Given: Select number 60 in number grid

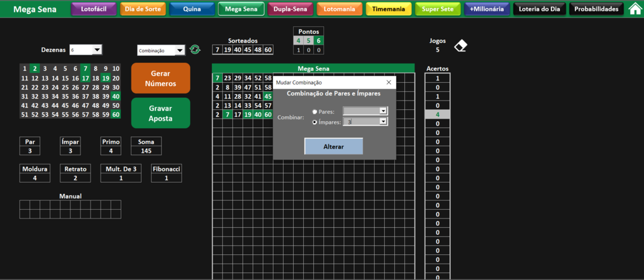Looking at the screenshot, I should pos(116,115).
